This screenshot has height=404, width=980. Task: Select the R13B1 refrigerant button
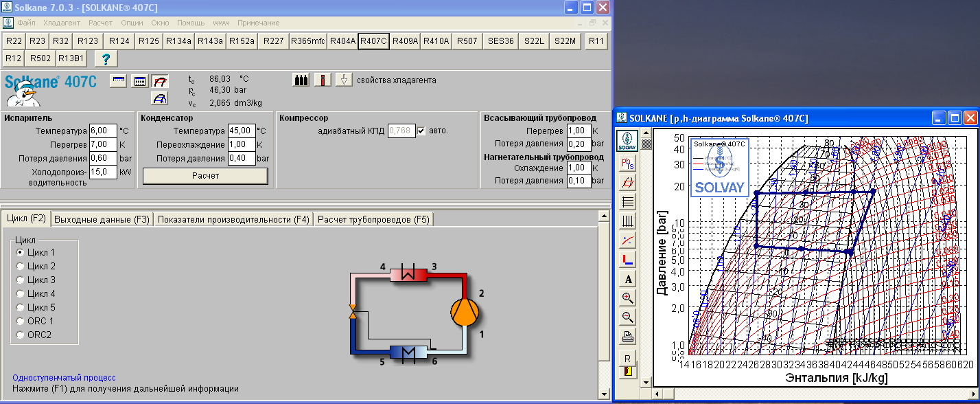tap(71, 58)
